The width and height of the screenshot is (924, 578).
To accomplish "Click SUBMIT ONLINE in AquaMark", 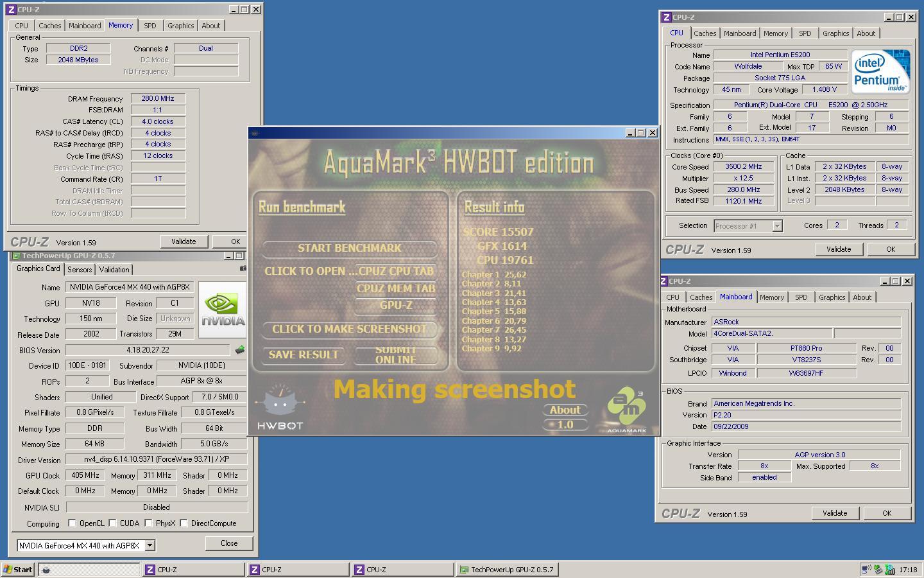I will pos(396,355).
